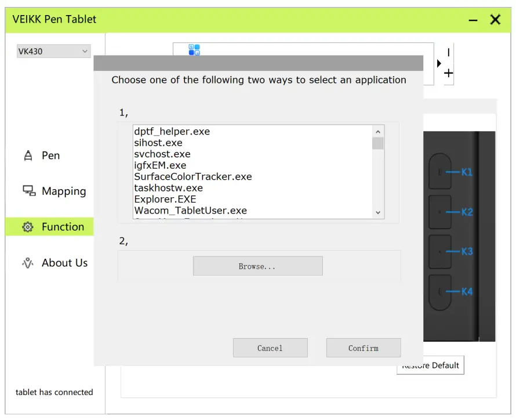Select sihost.exe from the process list
Screen dimensions: 516x420
tap(252, 143)
